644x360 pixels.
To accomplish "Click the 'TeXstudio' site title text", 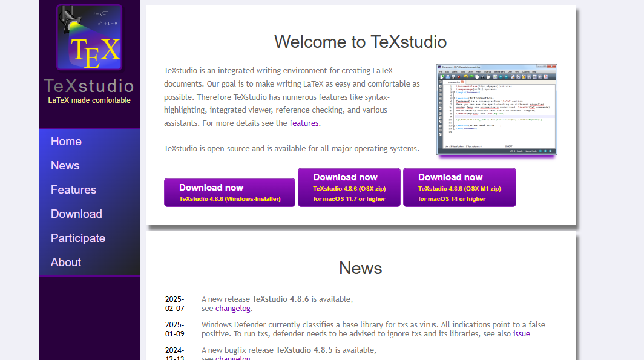I will pyautogui.click(x=89, y=86).
